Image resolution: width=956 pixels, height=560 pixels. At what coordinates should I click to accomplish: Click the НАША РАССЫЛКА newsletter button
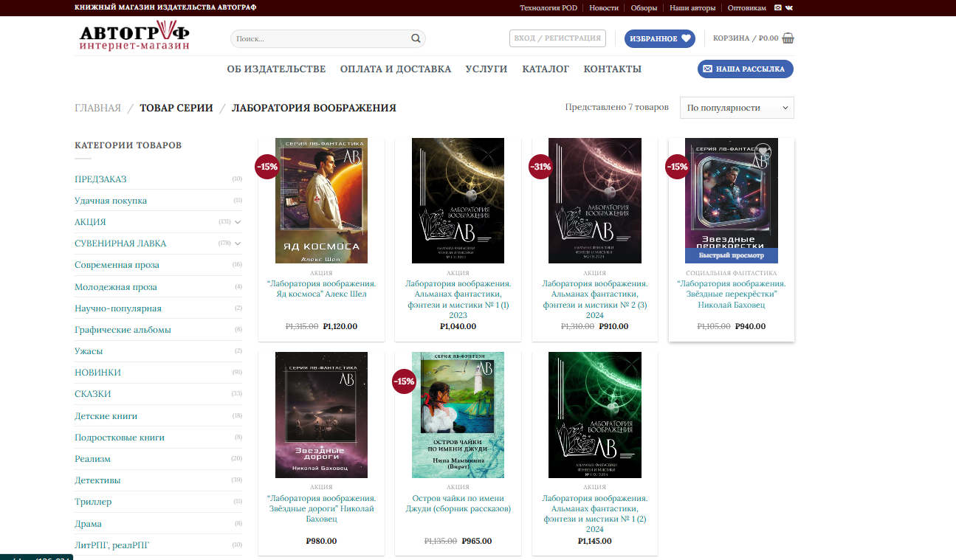tap(746, 69)
